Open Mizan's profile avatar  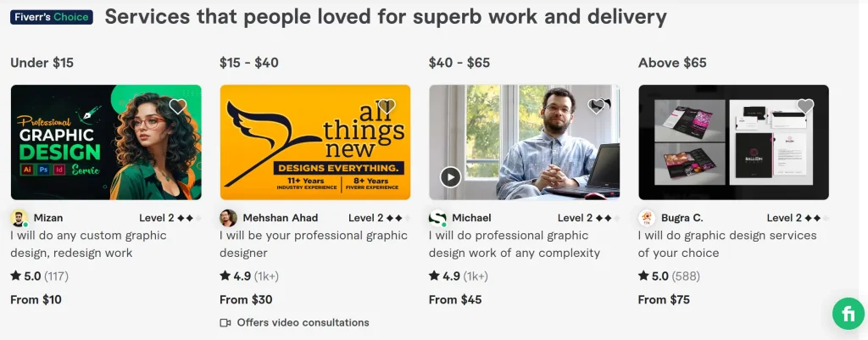(19, 218)
